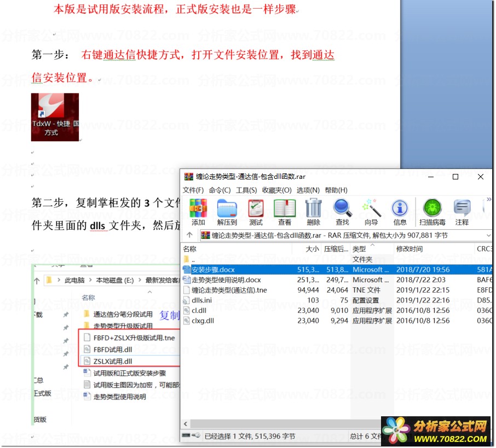Sort by 类型 column header

pyautogui.click(x=372, y=249)
